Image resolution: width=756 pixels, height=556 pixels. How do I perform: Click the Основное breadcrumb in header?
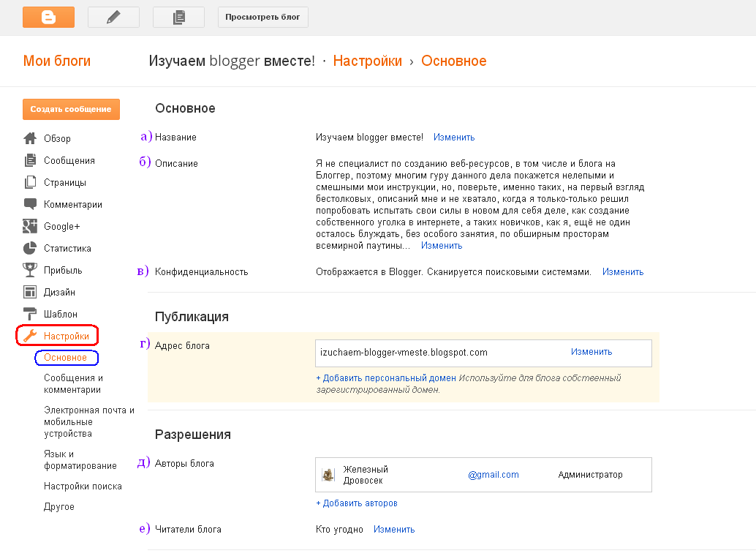(454, 61)
